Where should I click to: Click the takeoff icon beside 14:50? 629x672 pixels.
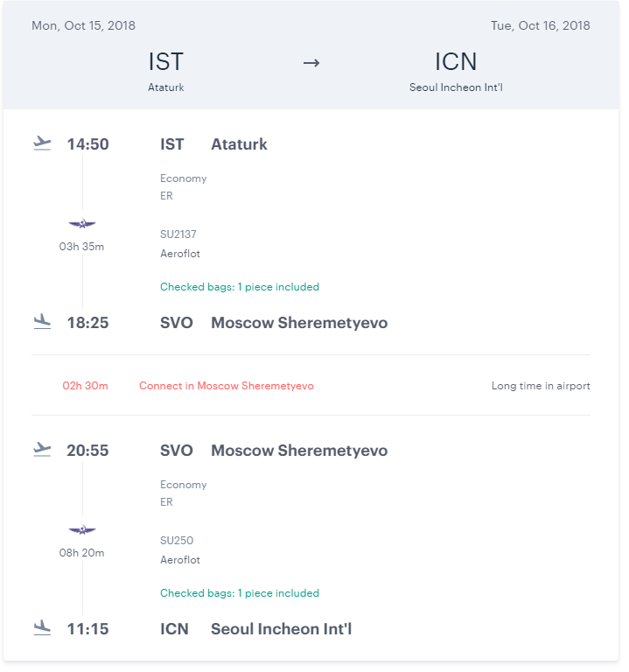(42, 143)
